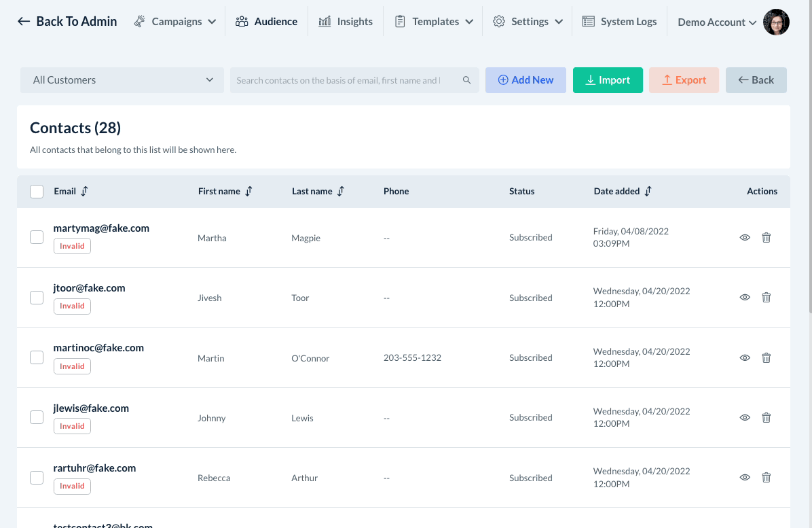The image size is (812, 528).
Task: Tick the rartuhr@fake.com row checkbox
Action: coord(37,477)
